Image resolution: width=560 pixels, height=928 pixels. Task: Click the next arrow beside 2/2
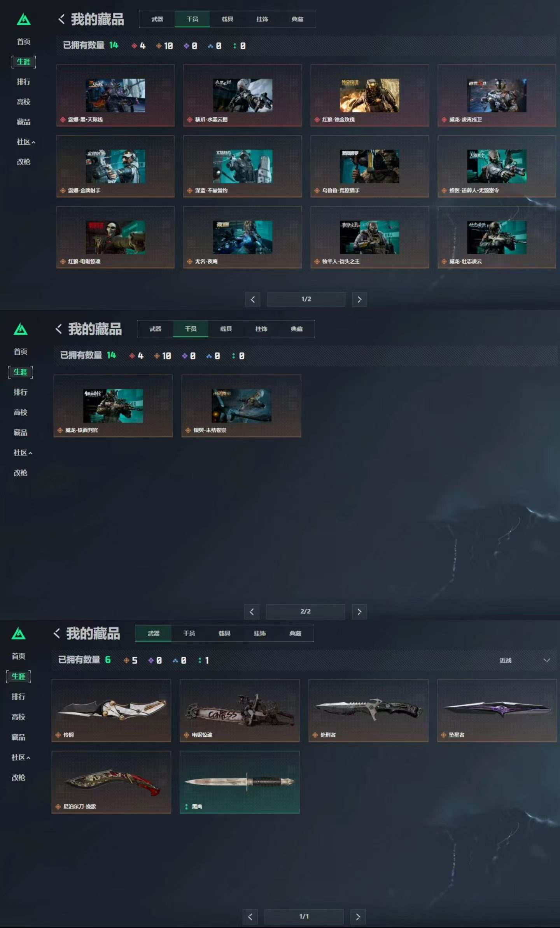coord(359,612)
